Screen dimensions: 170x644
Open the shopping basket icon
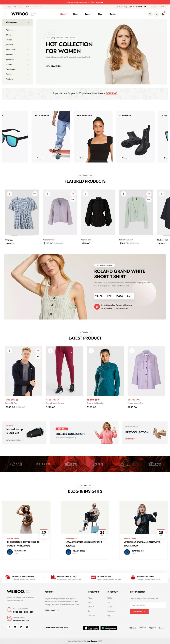tap(163, 14)
